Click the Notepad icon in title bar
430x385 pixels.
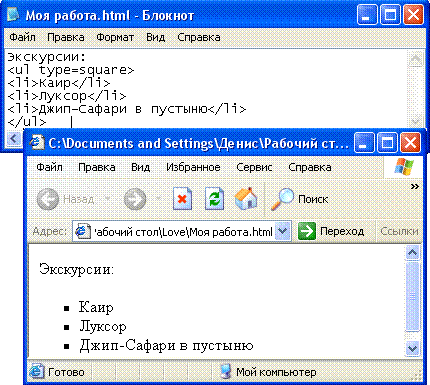tap(13, 15)
